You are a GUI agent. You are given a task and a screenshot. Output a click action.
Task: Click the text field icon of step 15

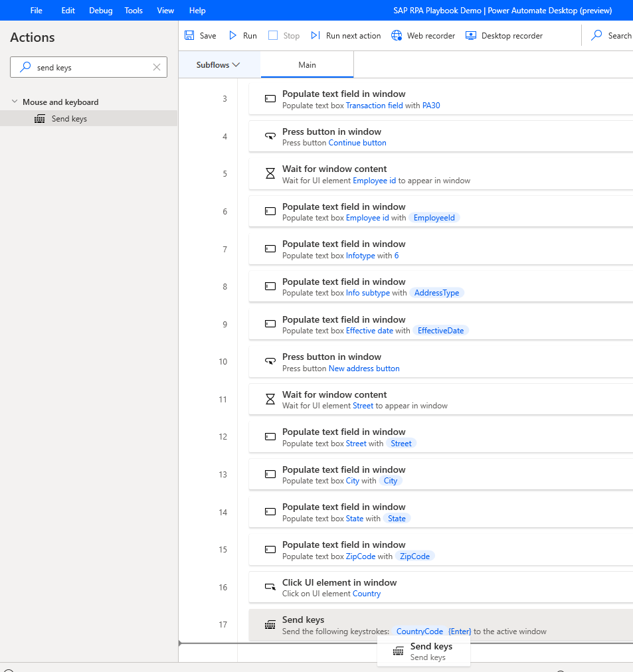click(270, 550)
